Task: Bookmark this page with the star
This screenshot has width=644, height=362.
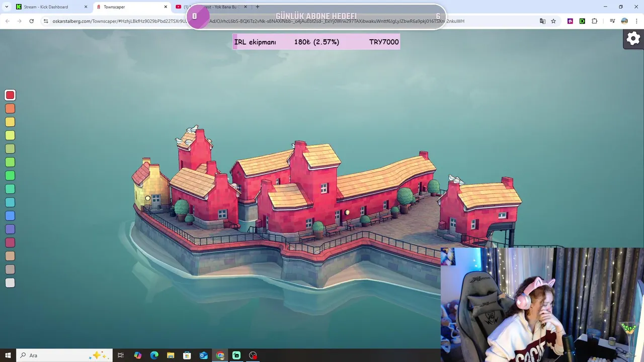Action: click(553, 21)
